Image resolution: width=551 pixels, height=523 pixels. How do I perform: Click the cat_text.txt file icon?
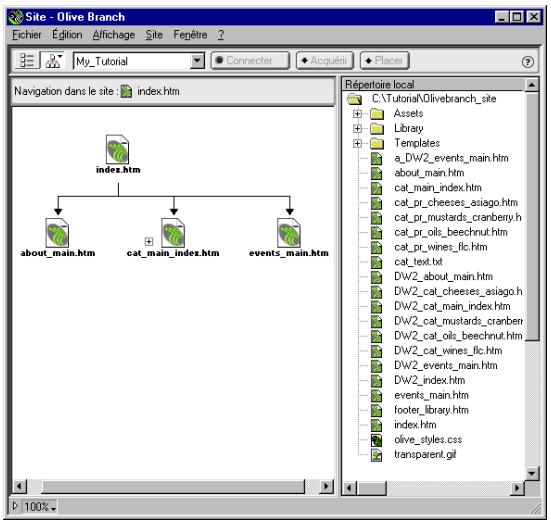(x=377, y=262)
